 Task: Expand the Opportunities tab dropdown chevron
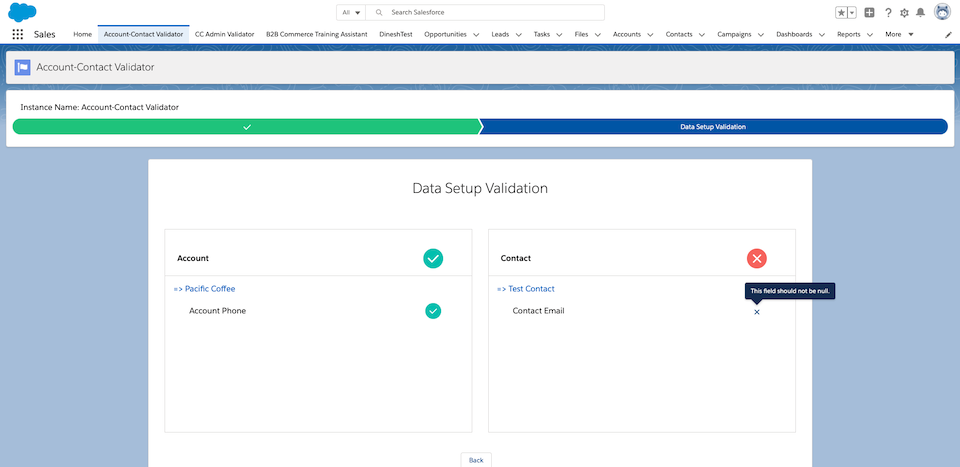(476, 34)
